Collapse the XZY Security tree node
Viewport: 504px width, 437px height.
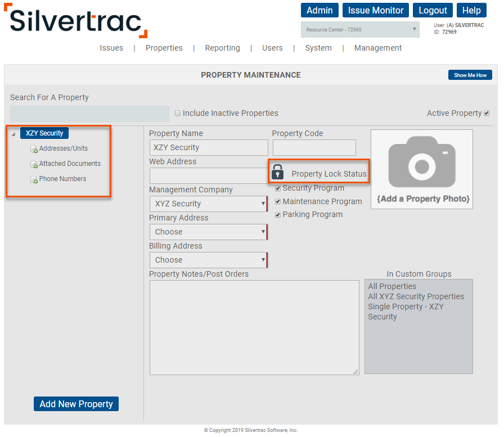point(13,134)
